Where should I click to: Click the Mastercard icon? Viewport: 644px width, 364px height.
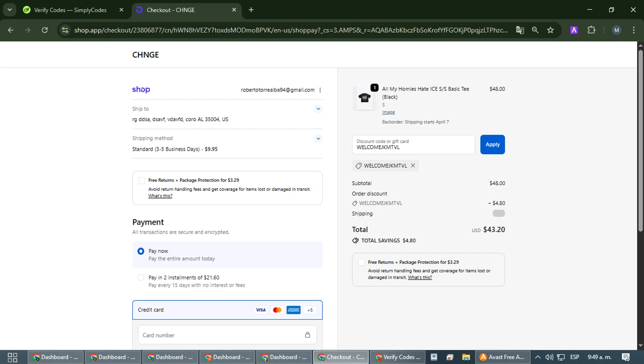point(277,310)
